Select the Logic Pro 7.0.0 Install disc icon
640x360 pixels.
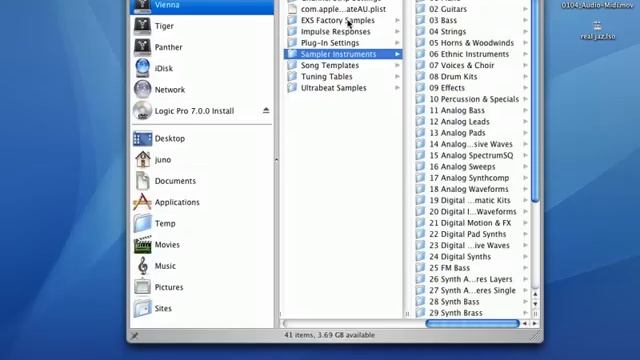pyautogui.click(x=142, y=111)
